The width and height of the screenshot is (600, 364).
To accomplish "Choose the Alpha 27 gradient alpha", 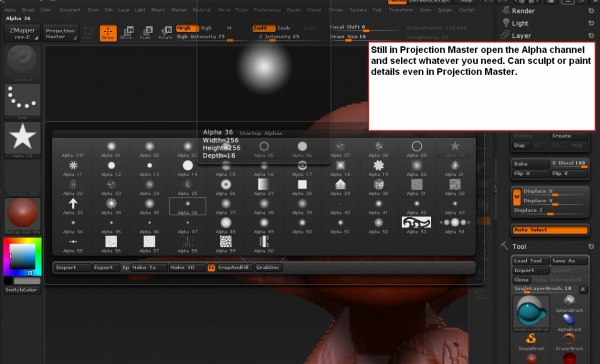I will (x=263, y=187).
